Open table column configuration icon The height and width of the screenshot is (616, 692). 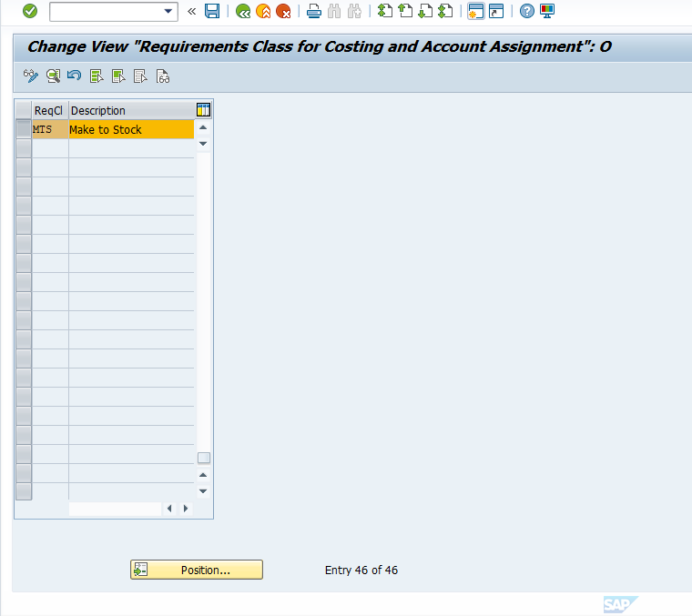tap(203, 110)
